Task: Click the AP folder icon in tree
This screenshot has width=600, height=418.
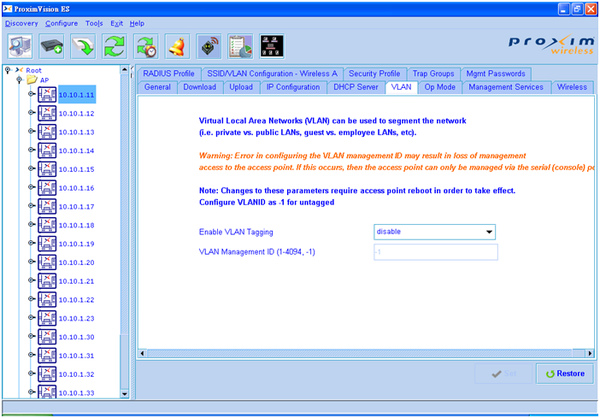Action: [x=32, y=80]
